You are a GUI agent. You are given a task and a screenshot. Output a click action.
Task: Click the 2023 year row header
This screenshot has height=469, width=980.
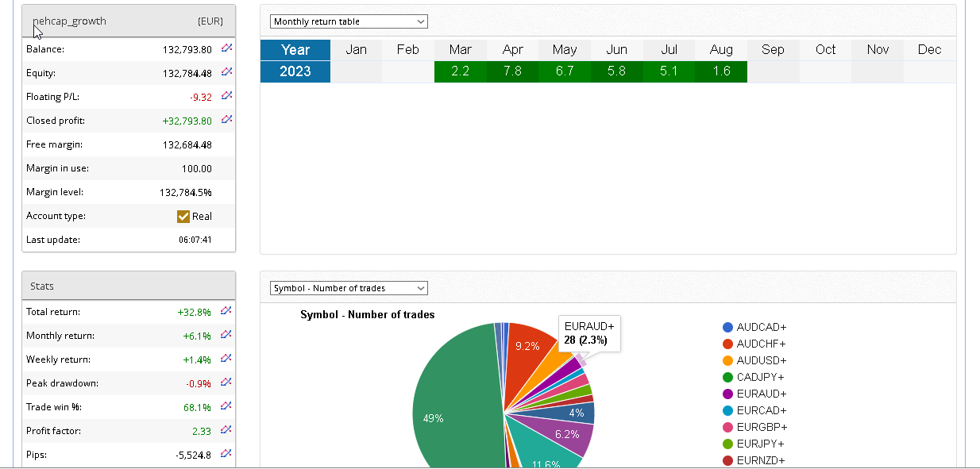(x=295, y=71)
